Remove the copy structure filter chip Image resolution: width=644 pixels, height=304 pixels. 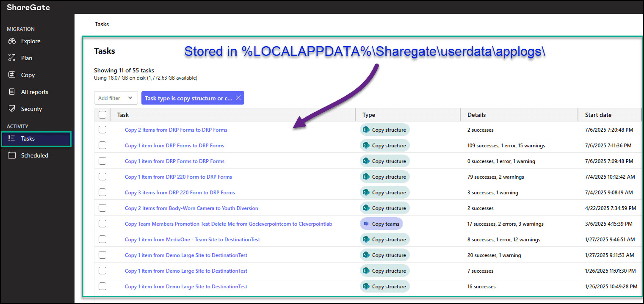tap(239, 98)
